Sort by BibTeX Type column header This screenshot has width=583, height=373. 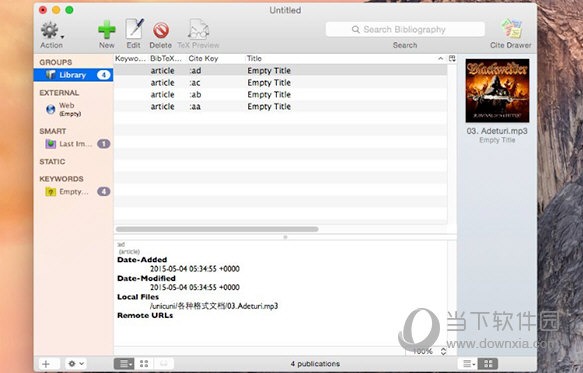(166, 58)
